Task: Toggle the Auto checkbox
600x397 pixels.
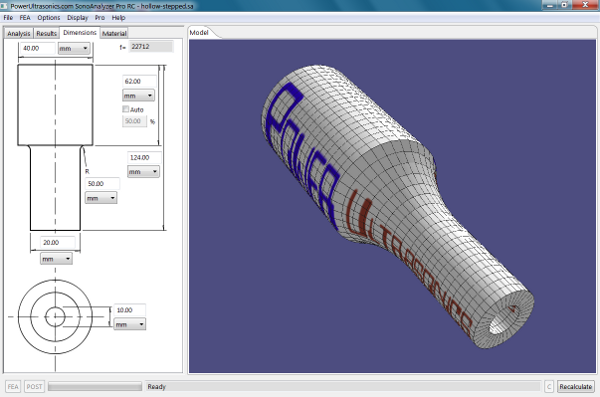Action: tap(126, 109)
